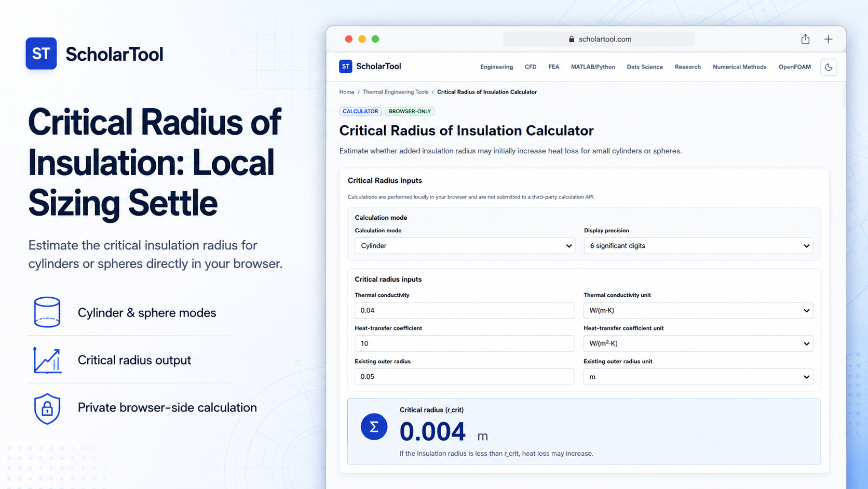Viewport: 868px width, 489px height.
Task: Open the Research menu
Action: coord(688,67)
